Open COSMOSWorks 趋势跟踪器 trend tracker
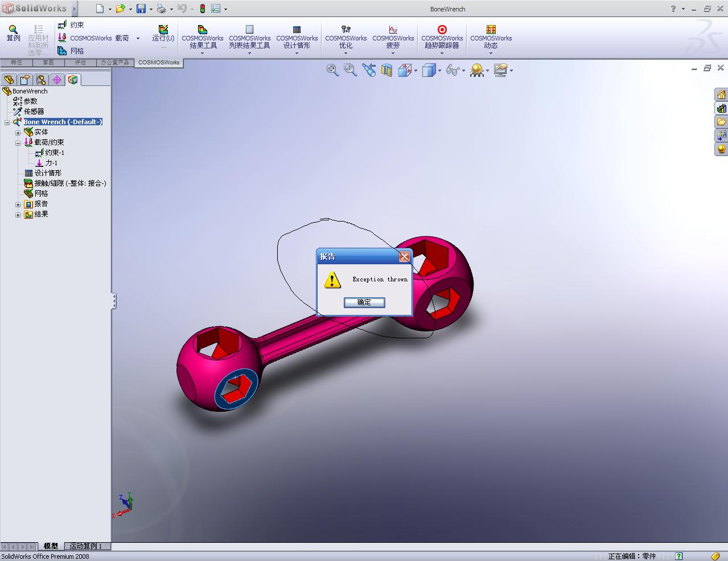The width and height of the screenshot is (728, 561). [x=442, y=38]
